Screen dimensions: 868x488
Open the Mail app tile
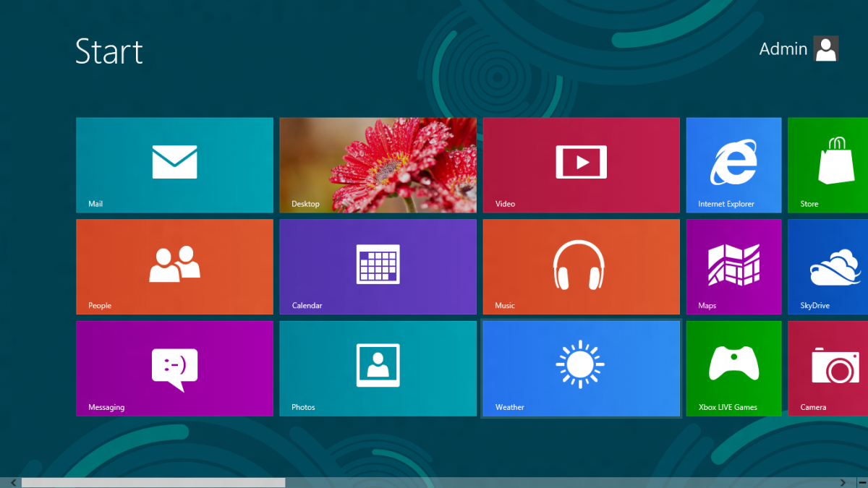point(174,165)
